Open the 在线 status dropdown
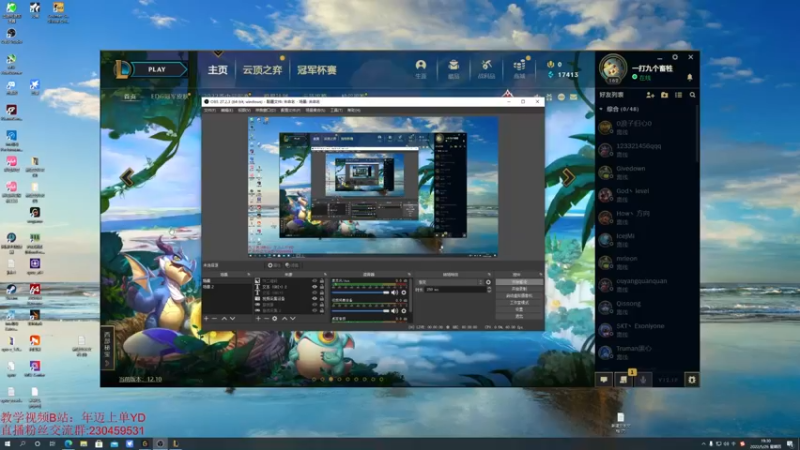This screenshot has width=800, height=450. coord(642,78)
